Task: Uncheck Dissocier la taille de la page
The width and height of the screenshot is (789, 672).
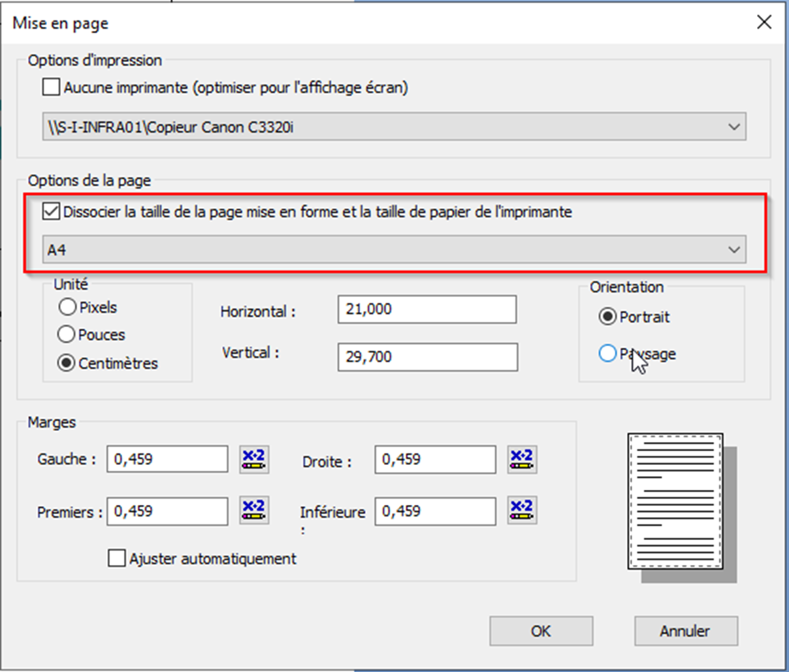Action: 51,212
